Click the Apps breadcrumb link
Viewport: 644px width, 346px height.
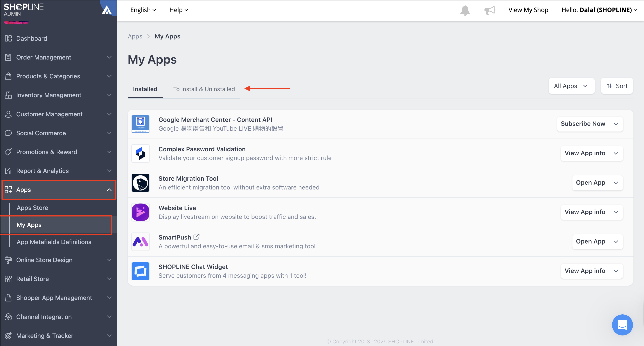[x=135, y=36]
